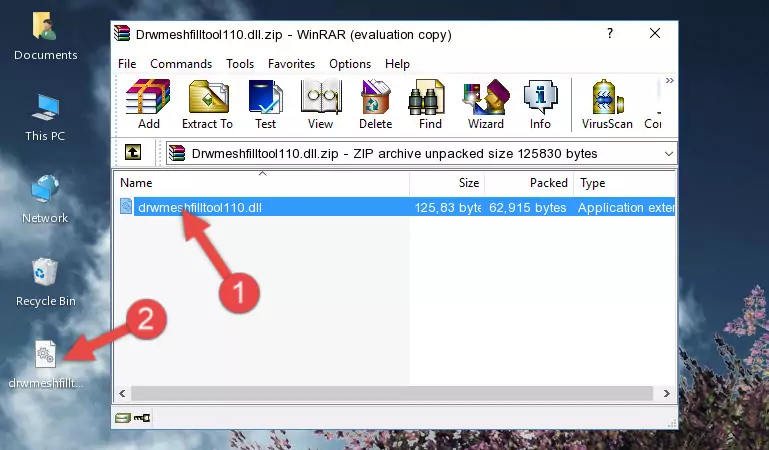Launch the Wizard tool

(486, 104)
